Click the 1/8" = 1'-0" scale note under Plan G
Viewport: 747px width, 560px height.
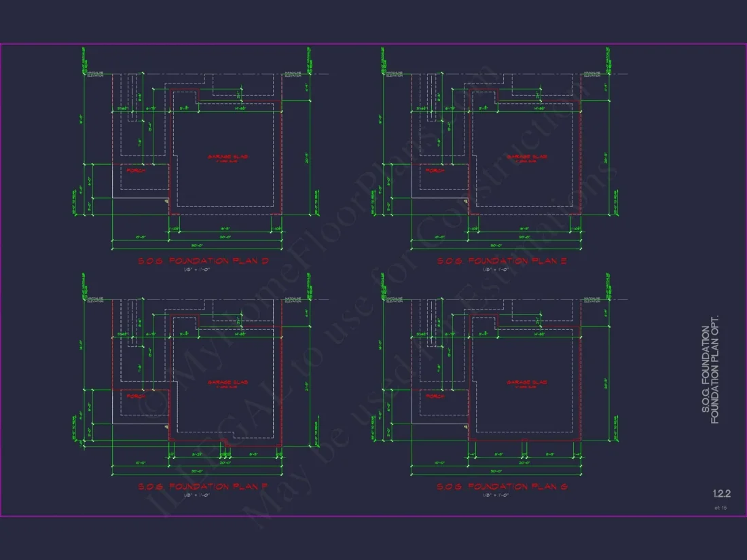pos(496,494)
